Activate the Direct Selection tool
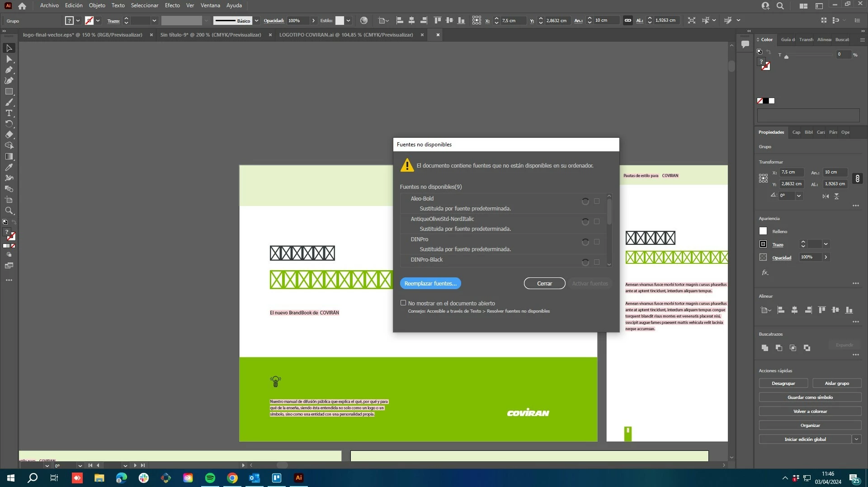The image size is (868, 487). (9, 59)
